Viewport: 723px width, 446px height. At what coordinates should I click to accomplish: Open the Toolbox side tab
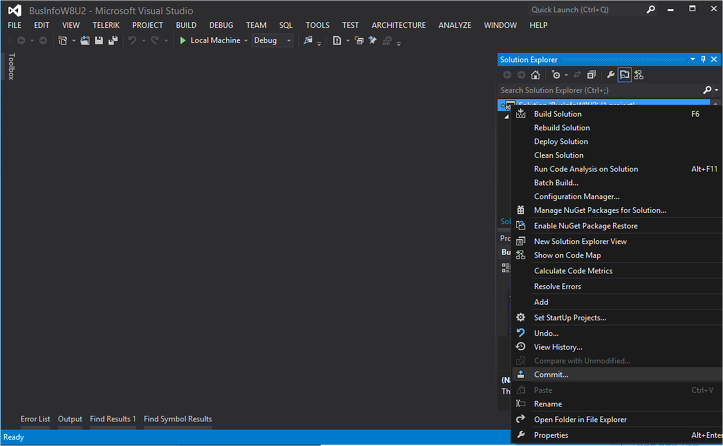(x=12, y=66)
